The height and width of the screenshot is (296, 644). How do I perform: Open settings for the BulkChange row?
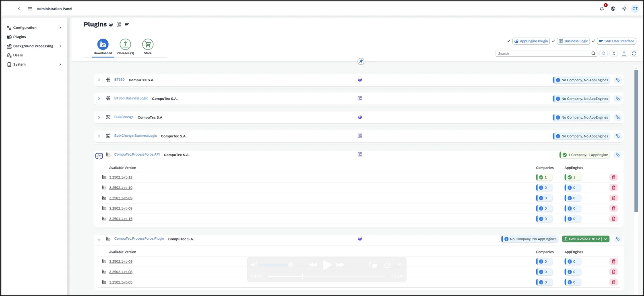point(617,117)
